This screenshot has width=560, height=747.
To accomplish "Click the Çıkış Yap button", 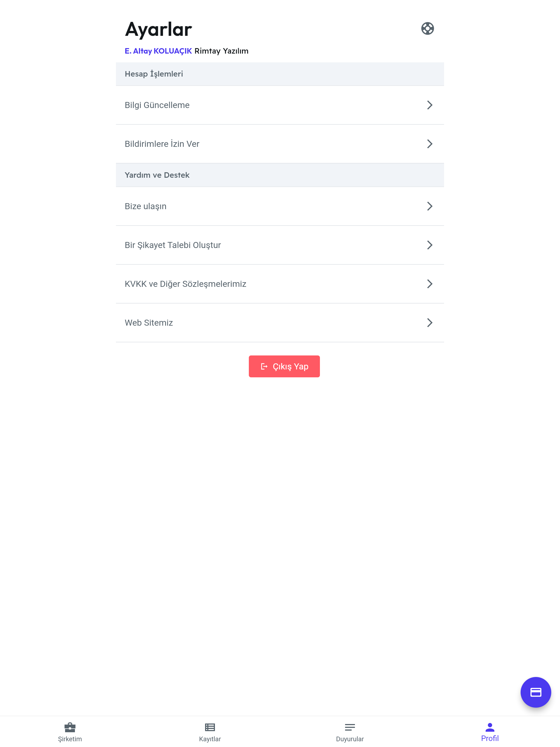I will [x=284, y=366].
